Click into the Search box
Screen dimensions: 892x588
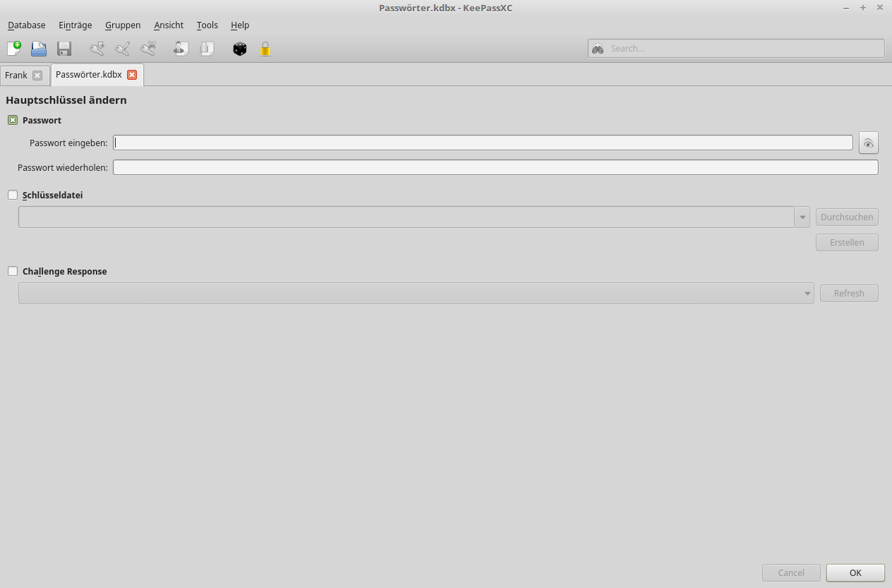tap(736, 49)
